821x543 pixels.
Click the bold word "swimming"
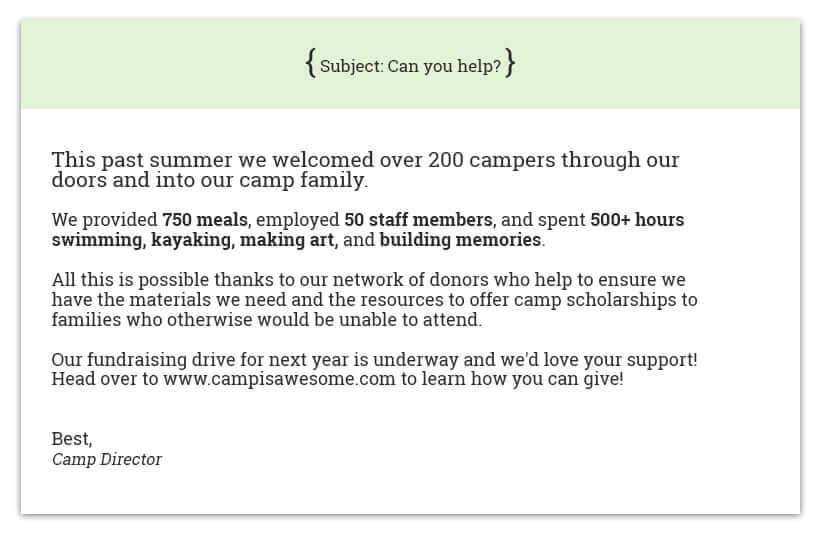98,240
